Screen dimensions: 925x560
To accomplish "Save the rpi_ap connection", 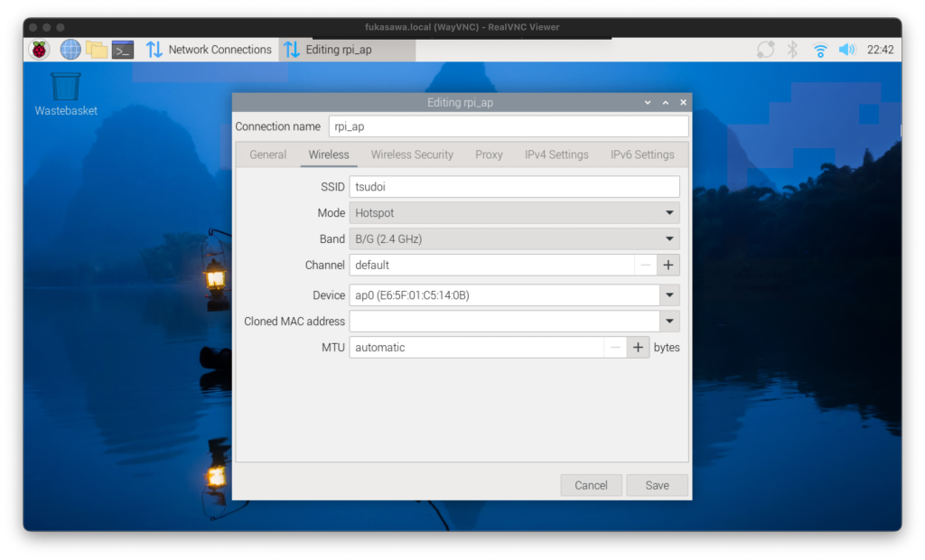I will click(657, 485).
